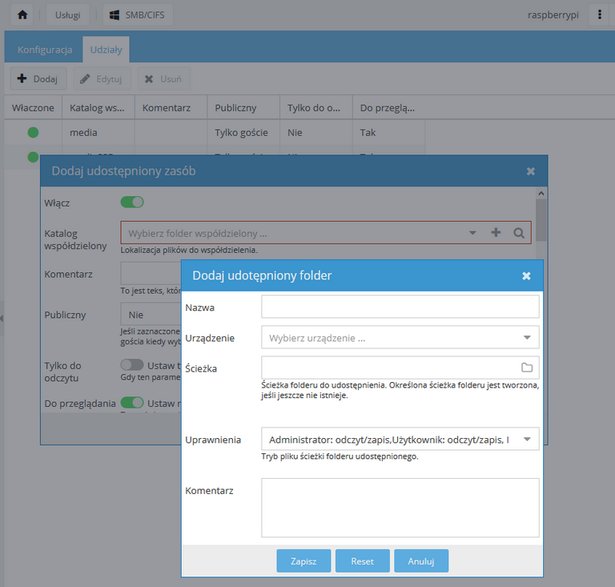This screenshot has width=615, height=587.
Task: Turn off the Do przeglądania switch
Action: click(132, 403)
